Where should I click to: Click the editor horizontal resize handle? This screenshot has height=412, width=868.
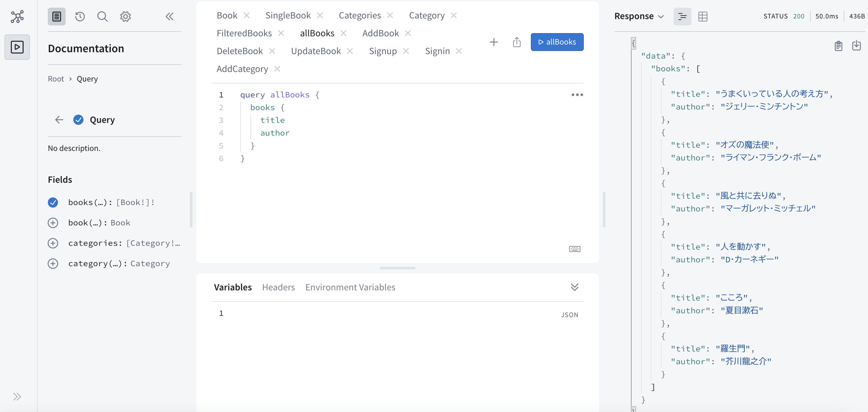tap(397, 268)
